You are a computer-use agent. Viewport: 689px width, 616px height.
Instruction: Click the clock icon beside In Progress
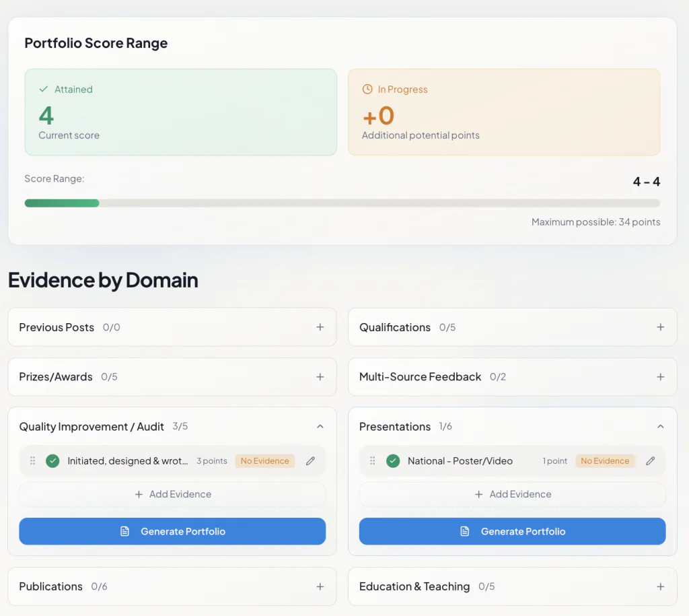point(367,90)
